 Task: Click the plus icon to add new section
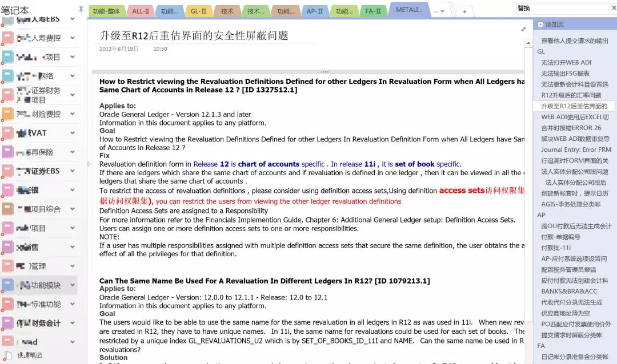coord(464,11)
